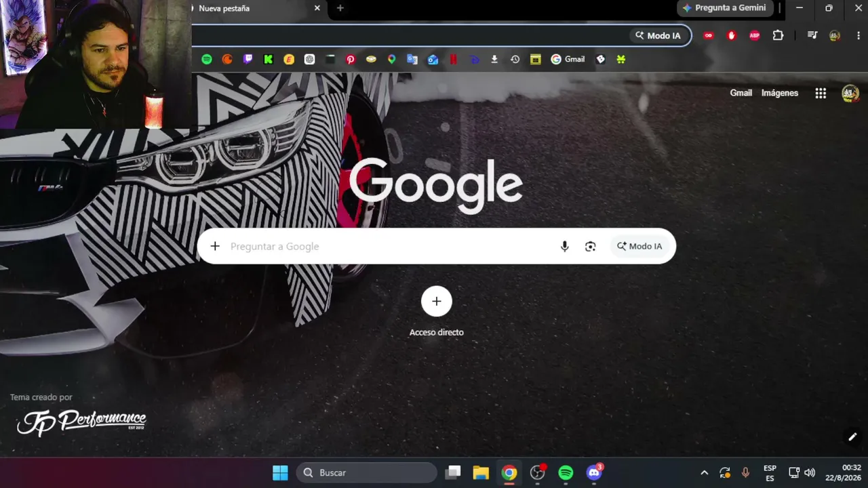Open the Adblock Plus extension
The height and width of the screenshot is (488, 868).
754,36
